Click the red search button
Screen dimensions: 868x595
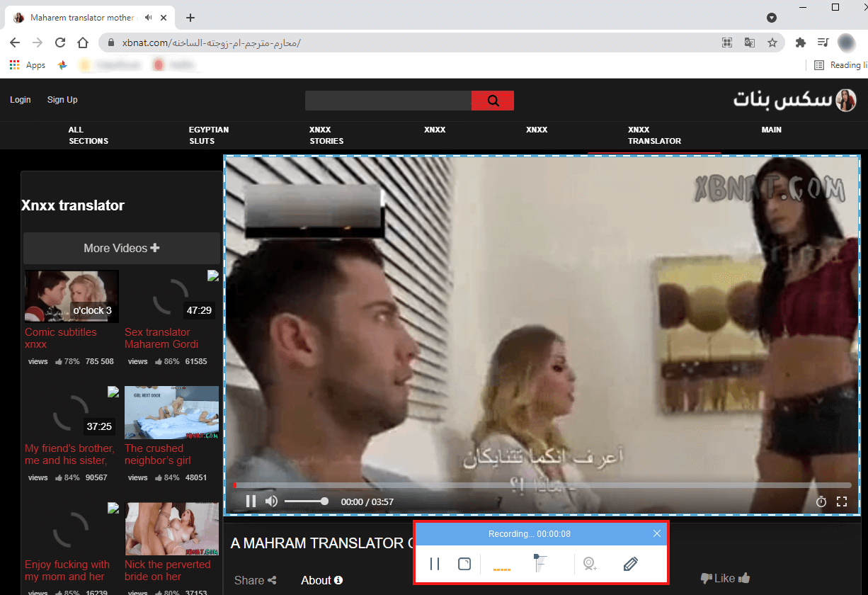point(493,101)
